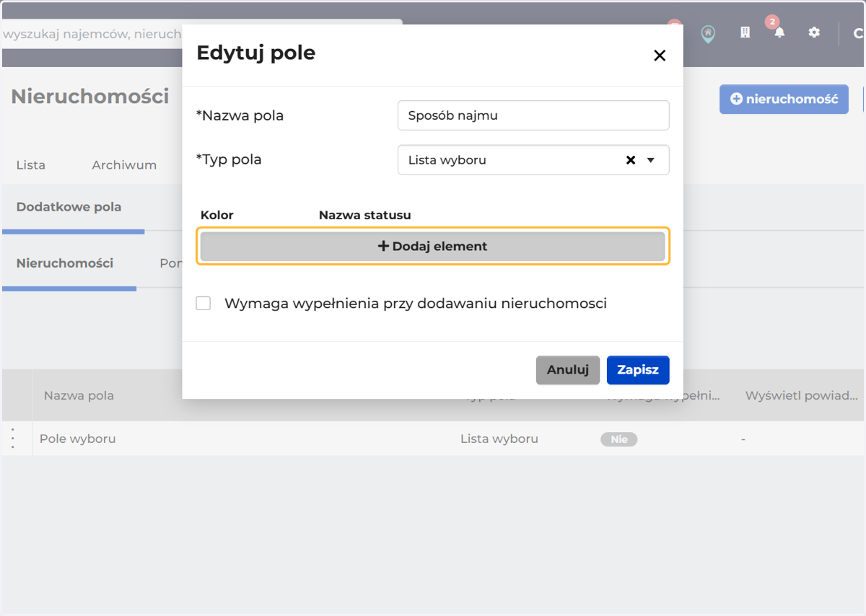Click the Zapisz button

[638, 370]
